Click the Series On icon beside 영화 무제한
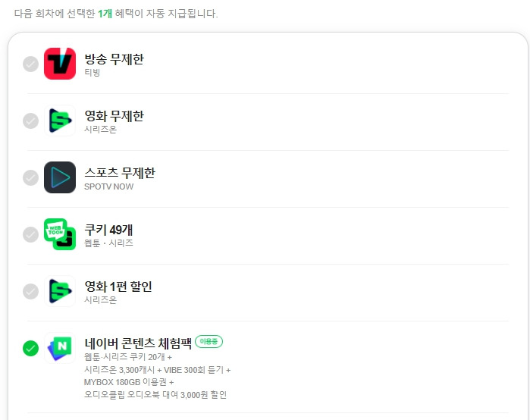The height and width of the screenshot is (420, 530). 60,121
